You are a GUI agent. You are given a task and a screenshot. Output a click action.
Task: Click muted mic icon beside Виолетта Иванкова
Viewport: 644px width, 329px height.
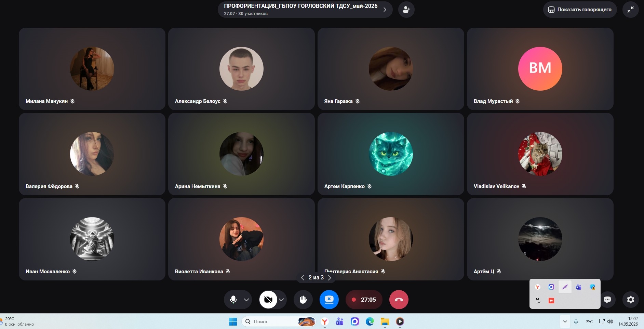point(228,272)
